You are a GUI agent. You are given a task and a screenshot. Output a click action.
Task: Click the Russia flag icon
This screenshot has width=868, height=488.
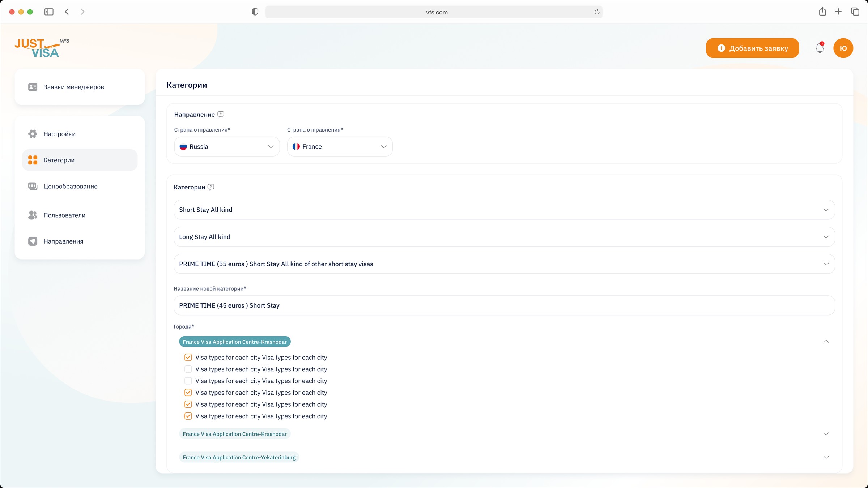(183, 146)
